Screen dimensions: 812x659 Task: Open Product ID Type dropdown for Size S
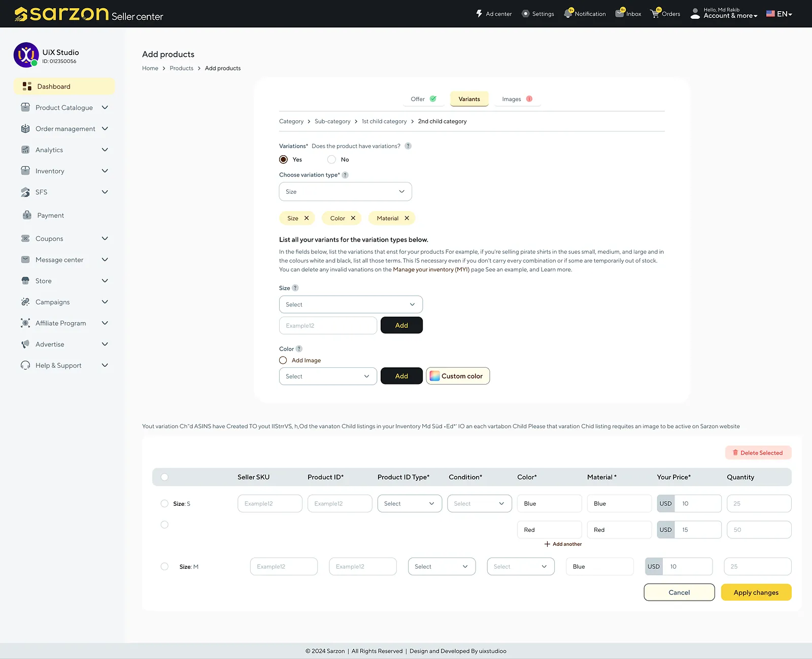[410, 503]
